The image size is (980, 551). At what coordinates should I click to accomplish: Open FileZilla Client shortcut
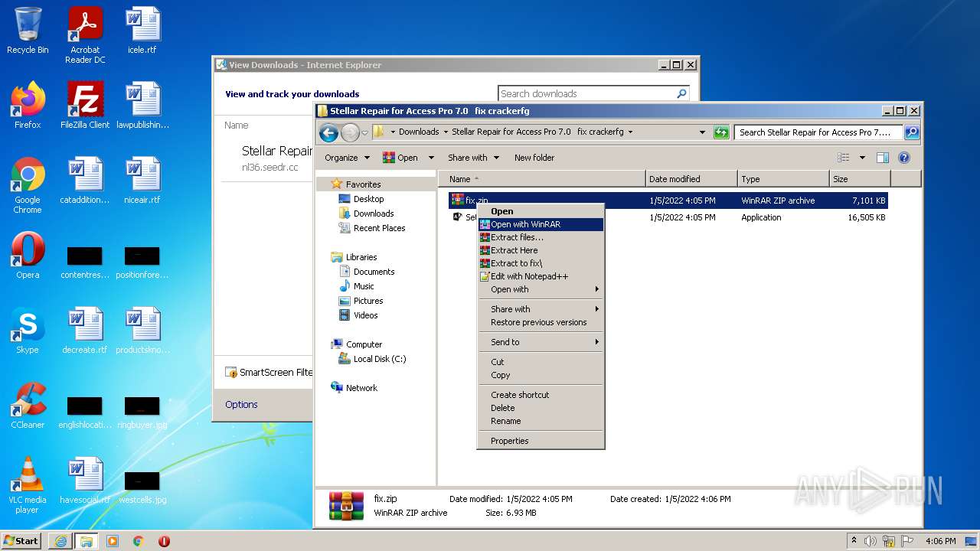point(85,106)
